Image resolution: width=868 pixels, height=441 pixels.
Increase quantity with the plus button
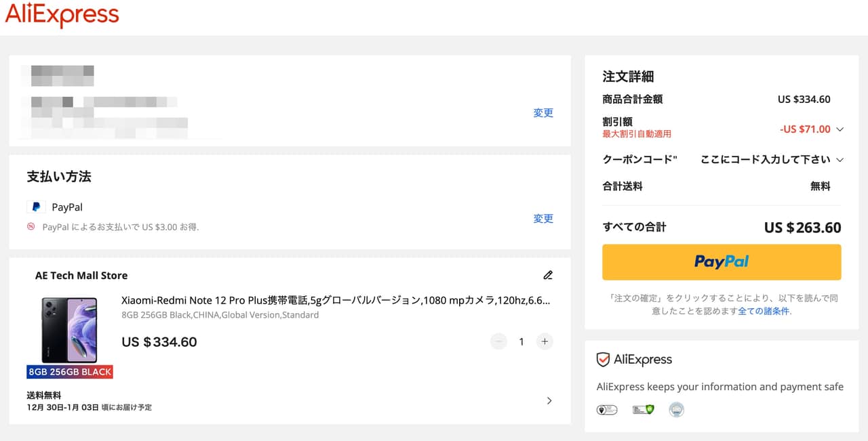pos(545,341)
